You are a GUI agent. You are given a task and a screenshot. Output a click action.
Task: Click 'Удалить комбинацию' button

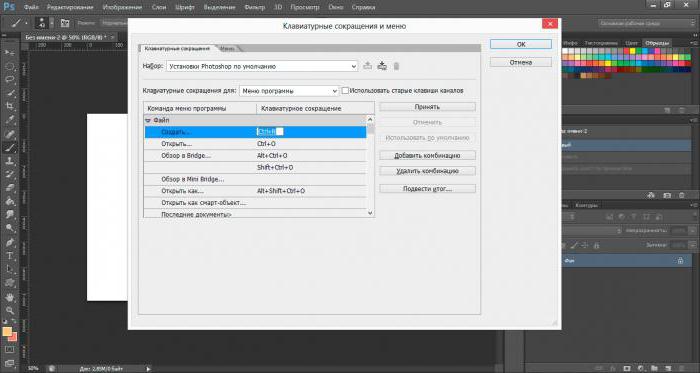pyautogui.click(x=427, y=171)
